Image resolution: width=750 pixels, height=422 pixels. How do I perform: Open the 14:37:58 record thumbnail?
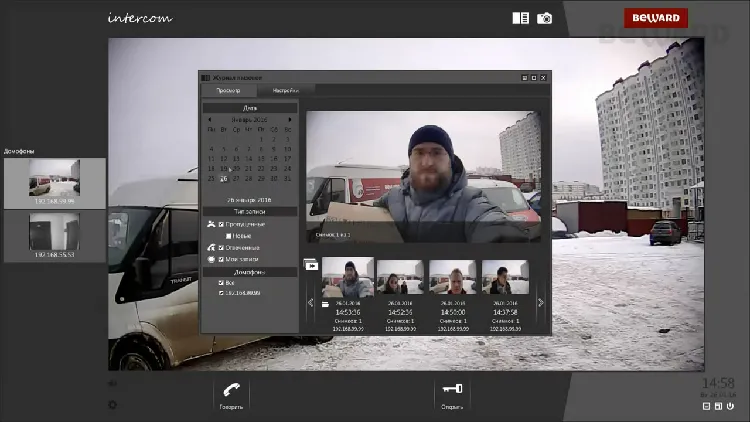(x=505, y=277)
